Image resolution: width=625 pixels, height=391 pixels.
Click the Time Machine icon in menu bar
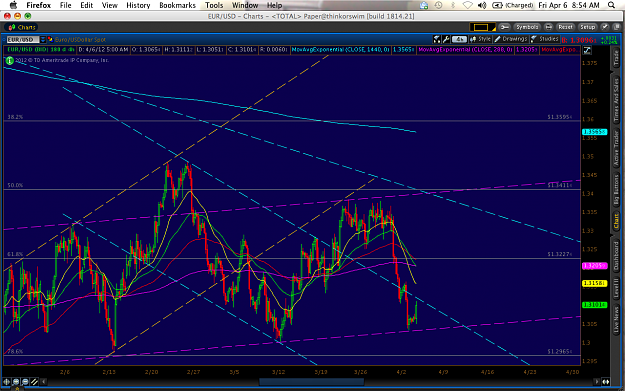(x=438, y=5)
